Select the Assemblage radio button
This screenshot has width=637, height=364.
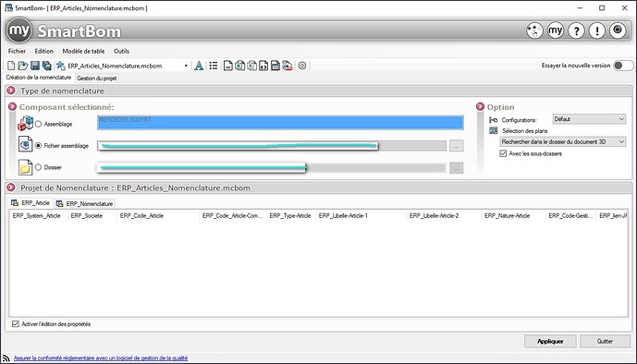[x=39, y=124]
